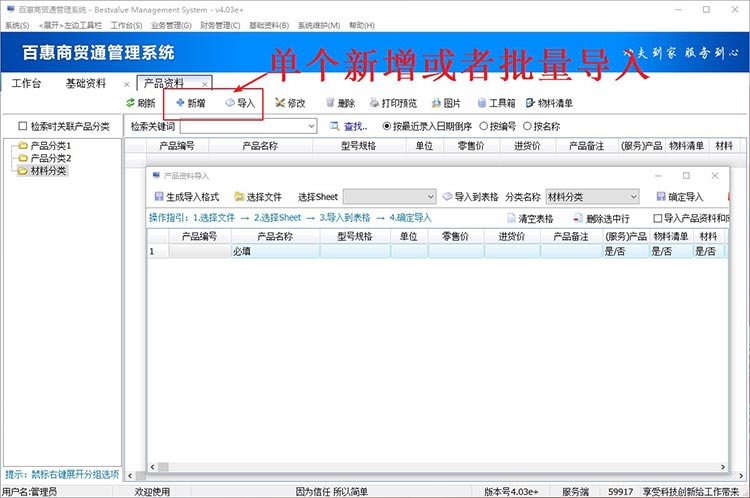Screen dimensions: 750x498
Task: Click import dialog horizontal scrollbar right arrow
Action: point(722,467)
